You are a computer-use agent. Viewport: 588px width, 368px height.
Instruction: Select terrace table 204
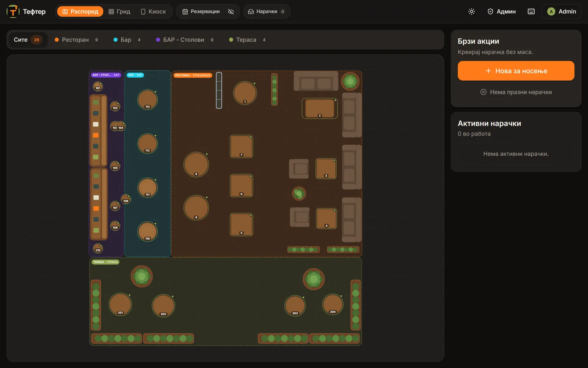point(333,304)
